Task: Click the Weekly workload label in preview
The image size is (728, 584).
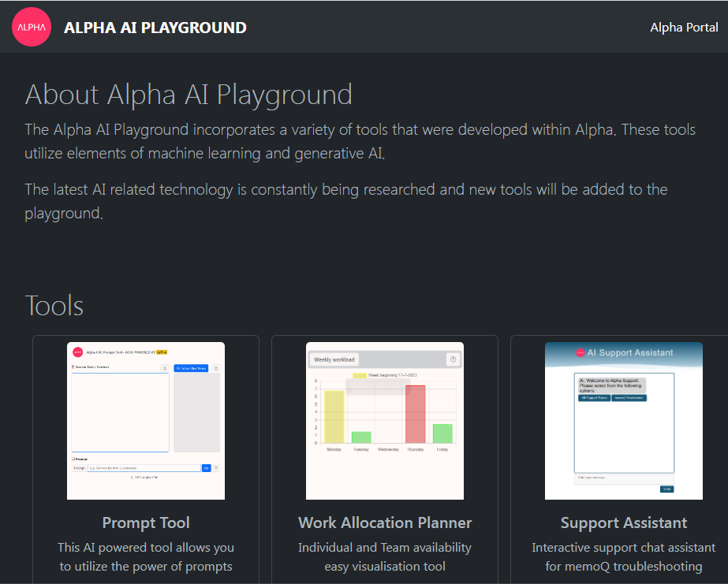Action: pos(334,359)
